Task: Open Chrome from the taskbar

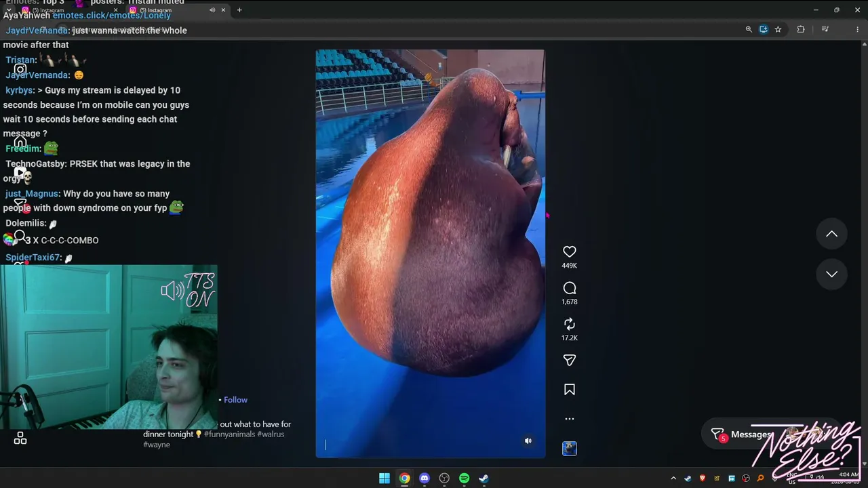Action: tap(404, 479)
